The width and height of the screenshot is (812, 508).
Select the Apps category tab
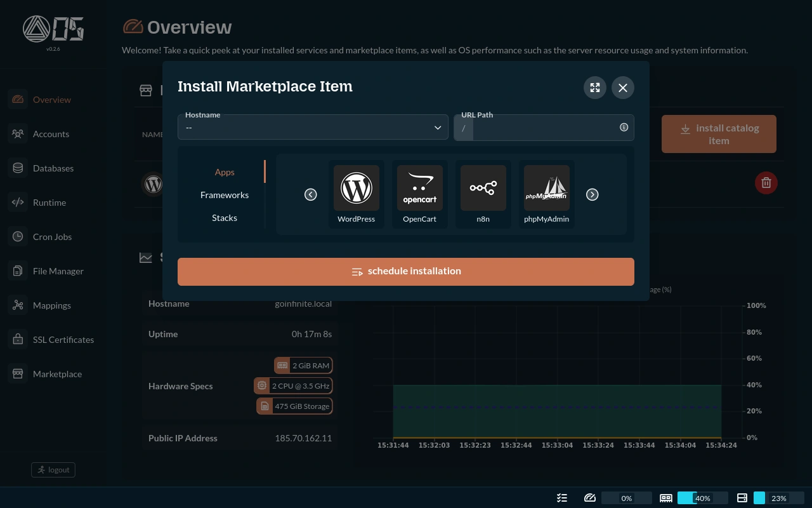[225, 172]
